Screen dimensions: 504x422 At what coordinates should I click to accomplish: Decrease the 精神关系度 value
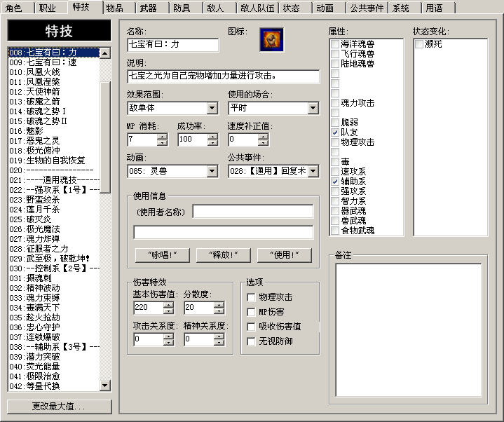coord(219,342)
